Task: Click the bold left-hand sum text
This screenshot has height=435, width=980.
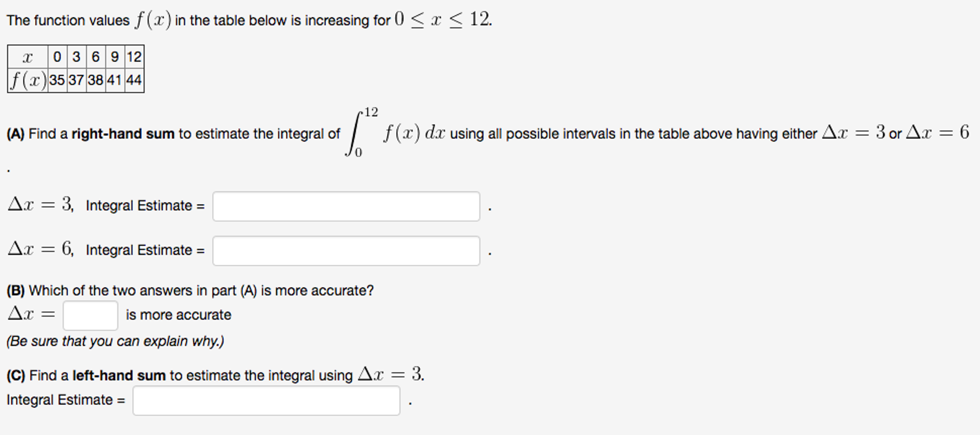Action: 120,375
